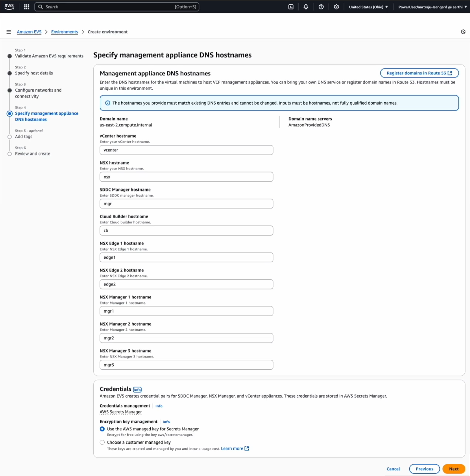470x476 pixels.
Task: Click Cancel
Action: point(393,469)
